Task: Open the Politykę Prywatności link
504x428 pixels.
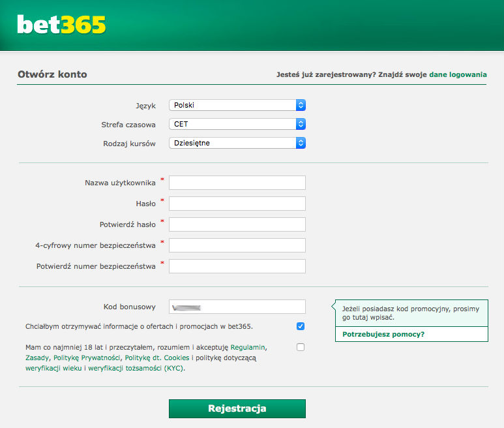Action: click(x=87, y=358)
